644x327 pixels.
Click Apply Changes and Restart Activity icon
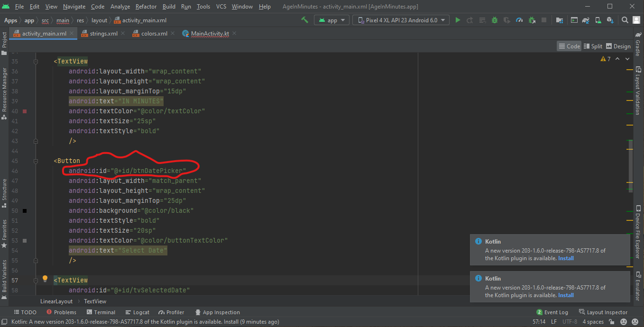click(470, 20)
